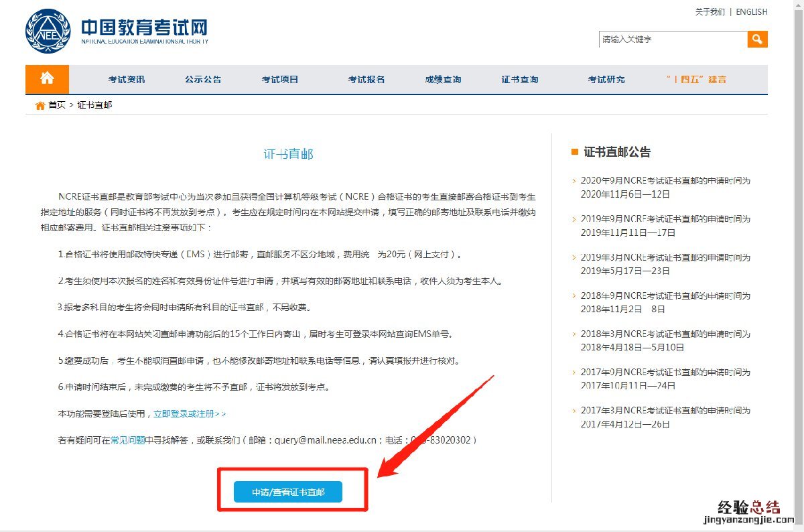
Task: Open the 2020年9月 NCRE announcement
Action: coord(665,188)
